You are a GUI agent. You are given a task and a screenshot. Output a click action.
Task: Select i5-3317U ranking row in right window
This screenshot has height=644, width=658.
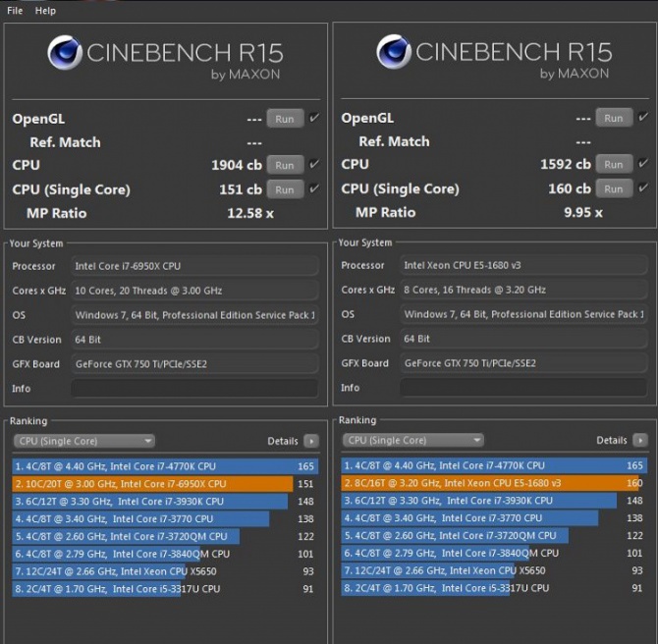point(494,588)
